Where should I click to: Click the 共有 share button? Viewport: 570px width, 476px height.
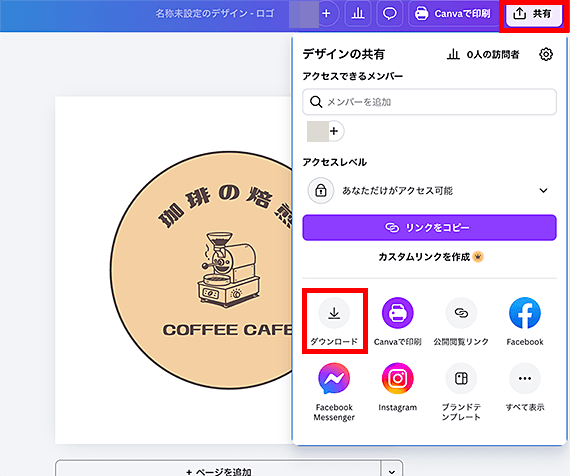point(534,14)
